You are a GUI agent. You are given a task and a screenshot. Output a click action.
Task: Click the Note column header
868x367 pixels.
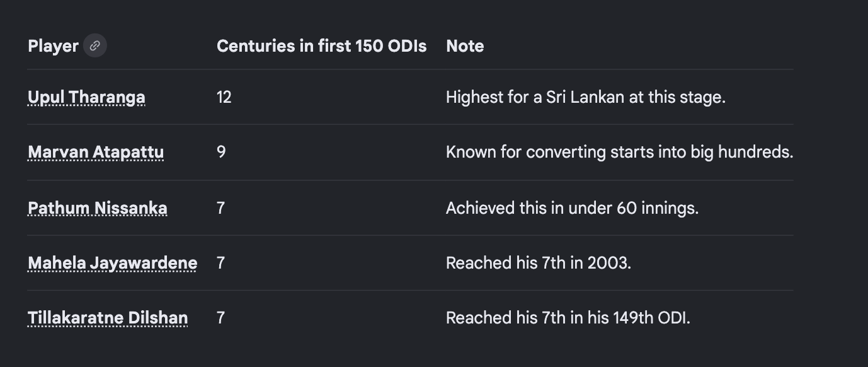coord(465,46)
